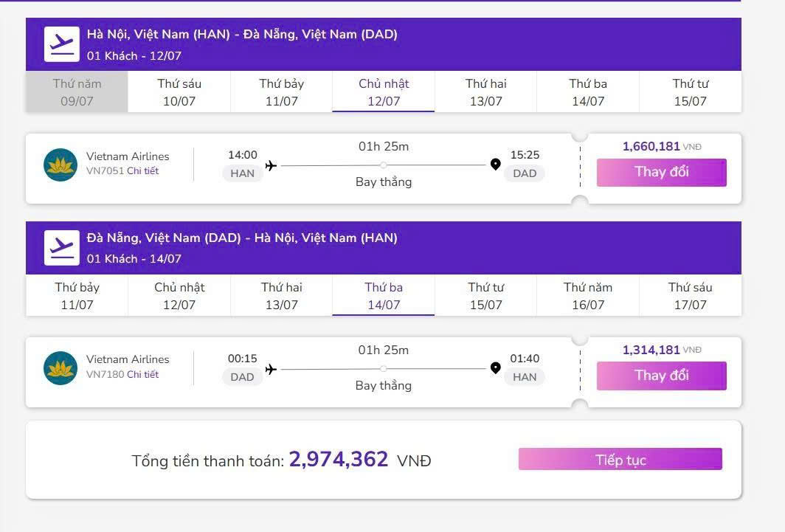This screenshot has width=785, height=532.
Task: Select the Thứ năm 16/07 return date tab
Action: (588, 295)
